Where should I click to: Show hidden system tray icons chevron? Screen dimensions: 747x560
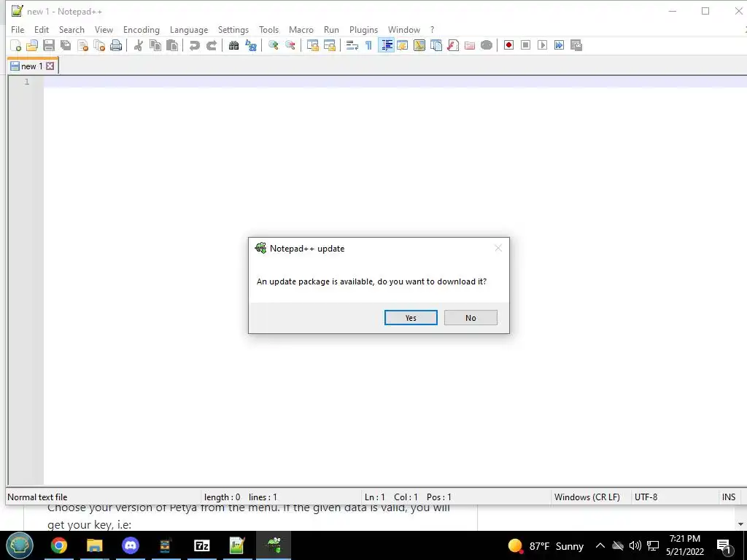click(600, 545)
